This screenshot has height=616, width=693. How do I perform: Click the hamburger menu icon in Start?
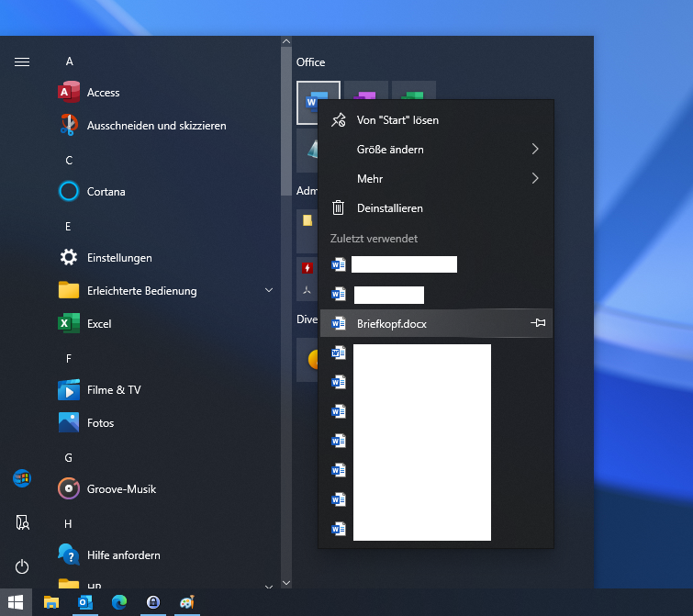(x=22, y=62)
